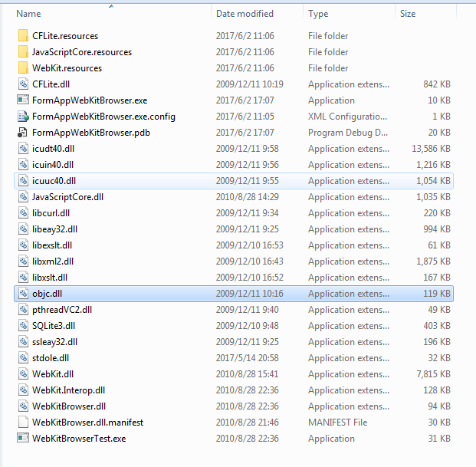This screenshot has height=467, width=476.
Task: Select the WebKitBrowser.dll file icon
Action: 23,406
